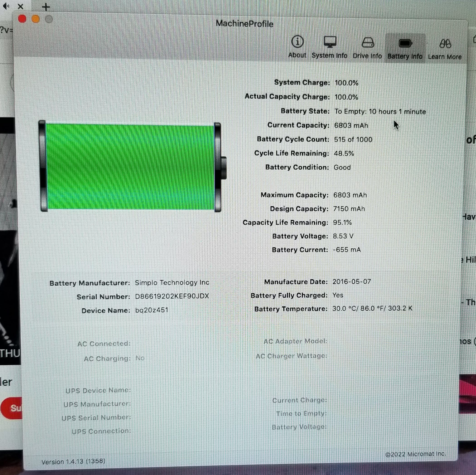Click the Manufacture Date value 2016-05-07
The height and width of the screenshot is (475, 476).
[351, 282]
